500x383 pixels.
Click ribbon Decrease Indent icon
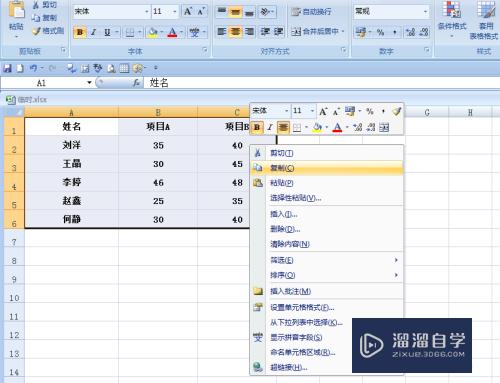click(265, 32)
